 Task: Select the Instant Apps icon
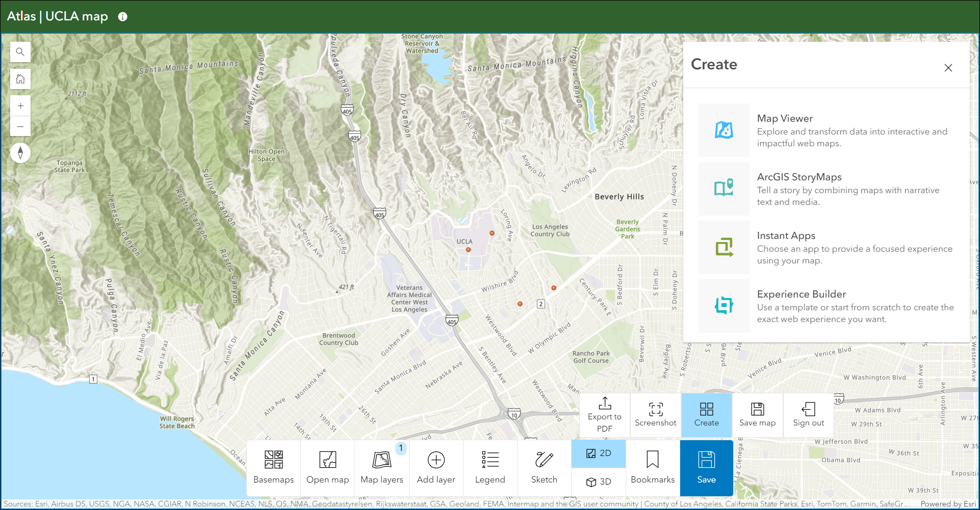[724, 248]
